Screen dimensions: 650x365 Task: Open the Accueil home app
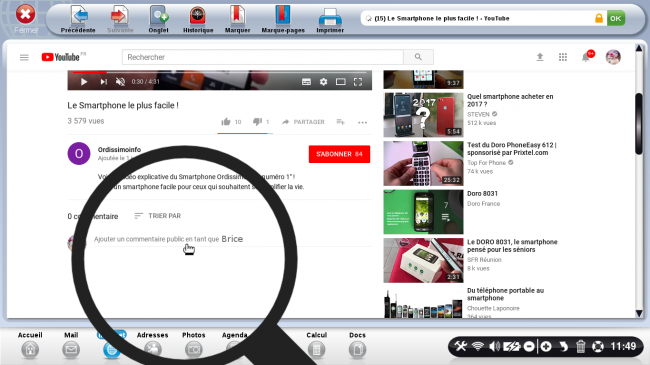(30, 345)
